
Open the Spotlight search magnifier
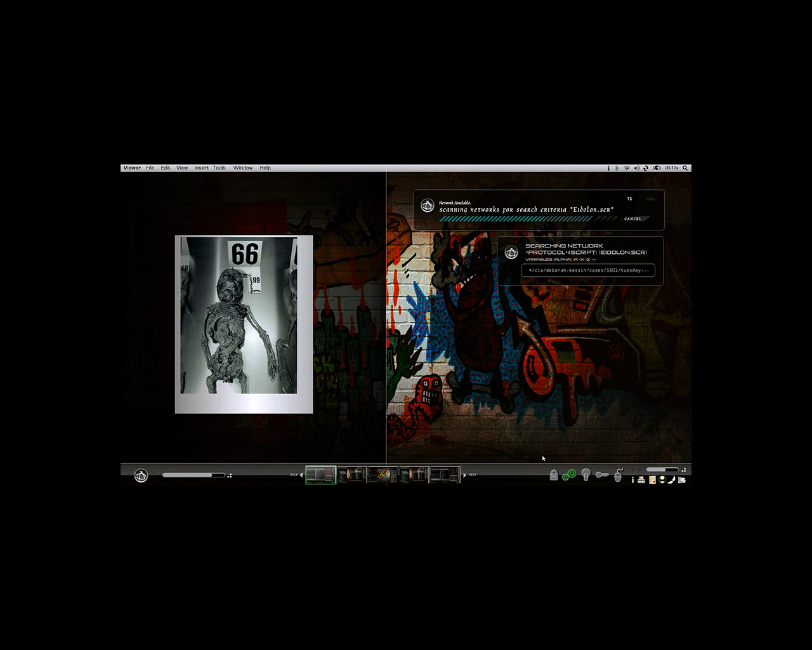(685, 168)
